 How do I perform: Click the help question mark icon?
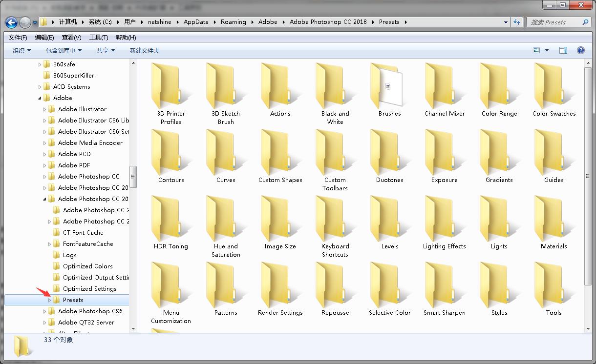580,50
